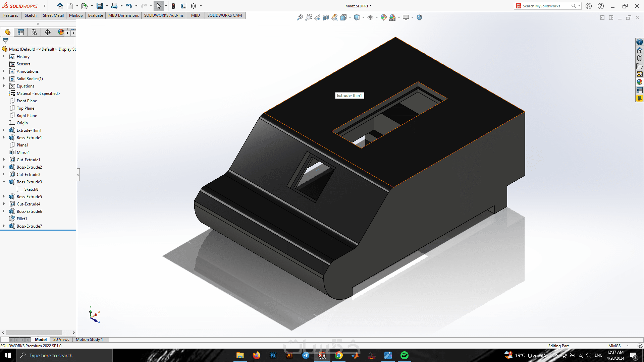Toggle the Select cursor tool
644x362 pixels.
click(x=158, y=6)
